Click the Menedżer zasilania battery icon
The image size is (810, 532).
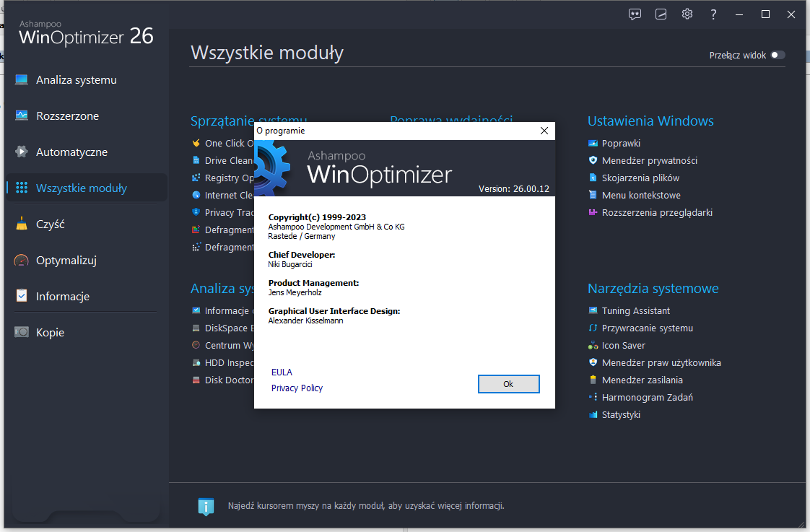tap(593, 380)
